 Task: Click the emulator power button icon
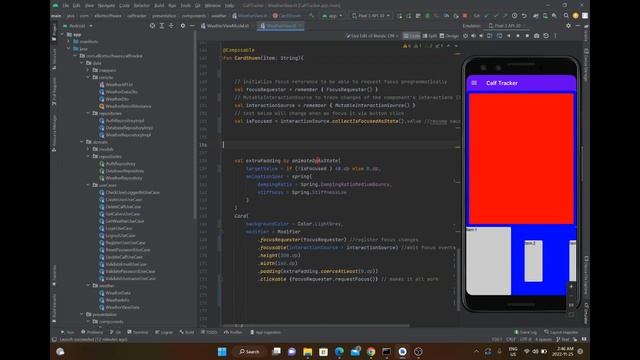click(465, 36)
